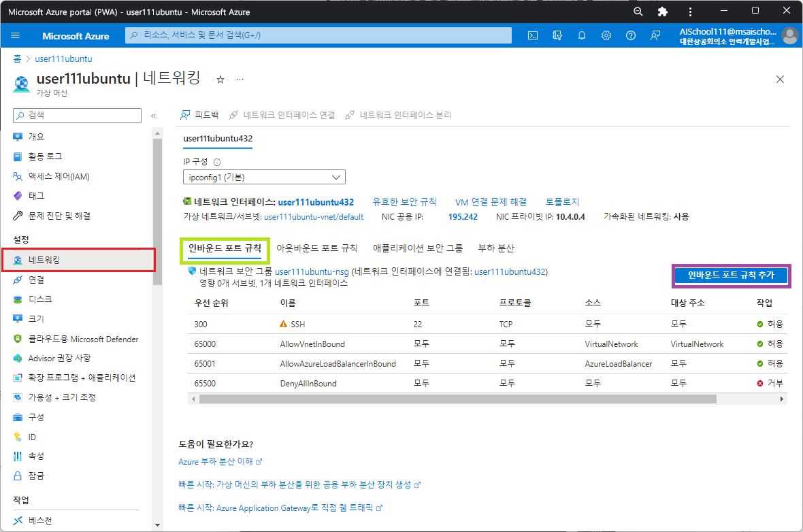Open 토폴로지 link
Screen dimensions: 803x532
pos(562,202)
